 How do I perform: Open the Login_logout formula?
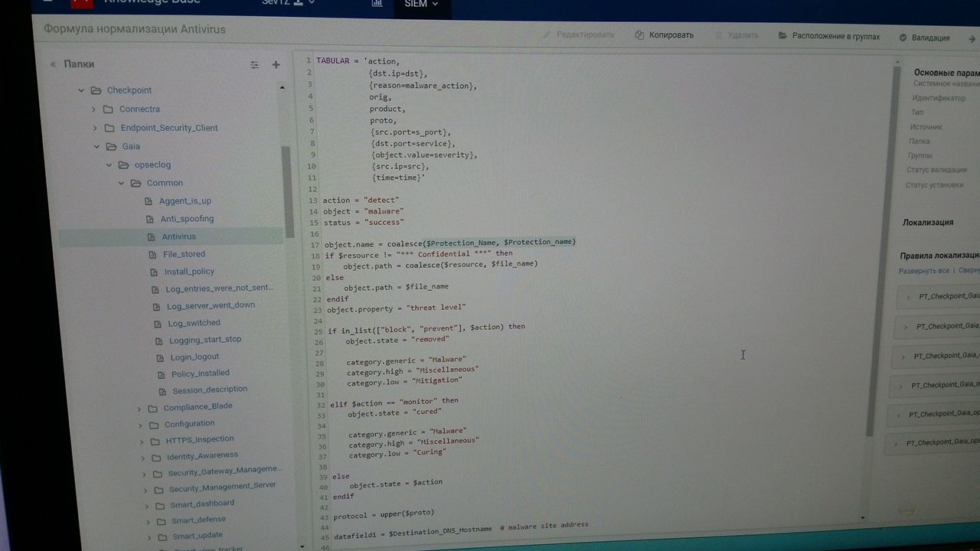coord(194,357)
